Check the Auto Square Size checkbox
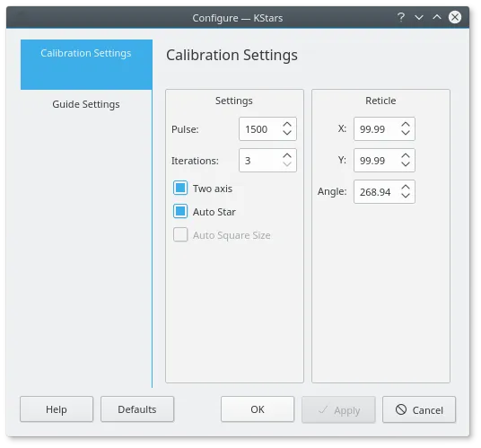Screen dimensions: 481x448 point(180,234)
